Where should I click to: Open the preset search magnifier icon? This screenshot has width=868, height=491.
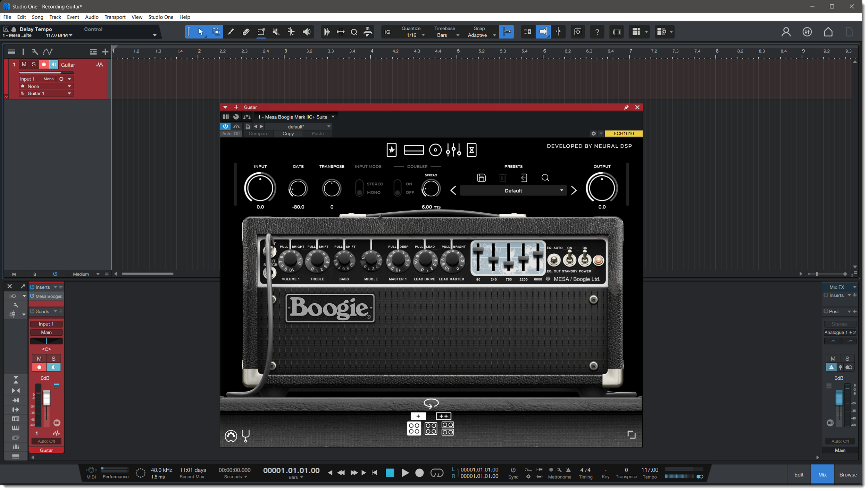coord(545,178)
